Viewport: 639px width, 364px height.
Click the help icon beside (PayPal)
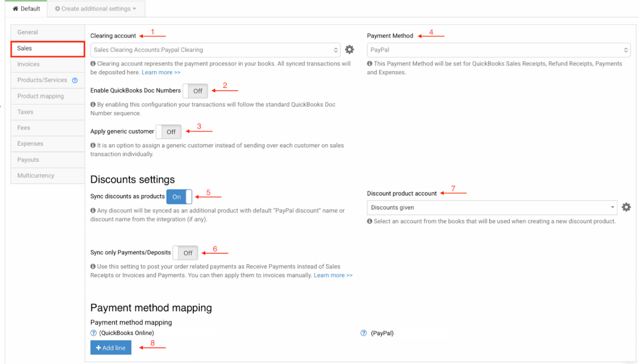(364, 333)
